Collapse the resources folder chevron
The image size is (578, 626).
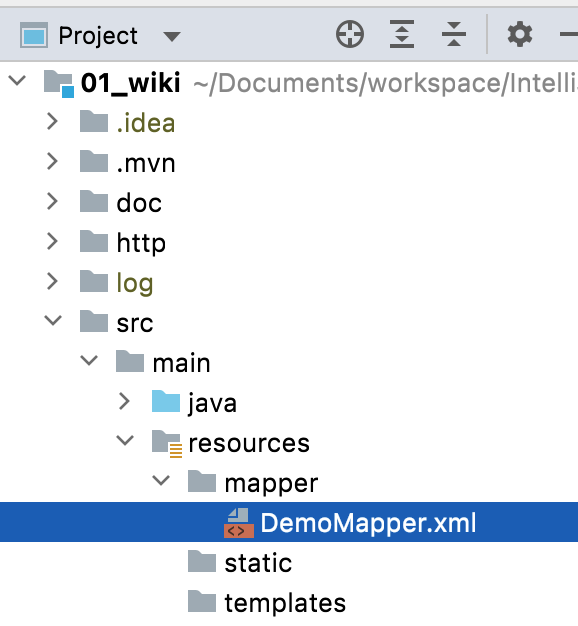pyautogui.click(x=125, y=440)
